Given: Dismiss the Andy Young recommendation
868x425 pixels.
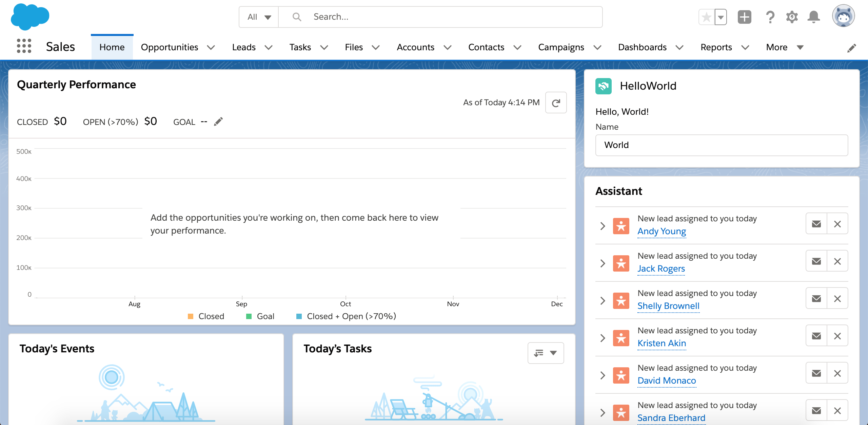Looking at the screenshot, I should (837, 224).
